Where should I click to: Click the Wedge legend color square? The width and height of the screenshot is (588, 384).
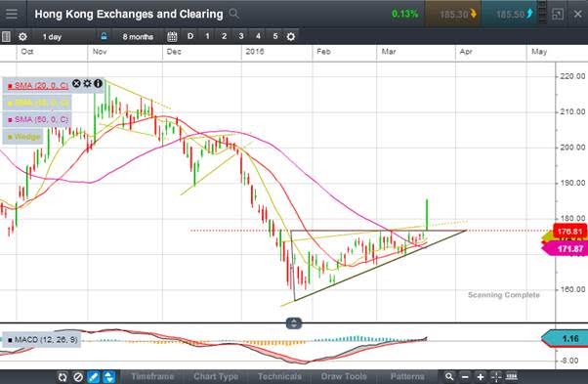tap(10, 137)
